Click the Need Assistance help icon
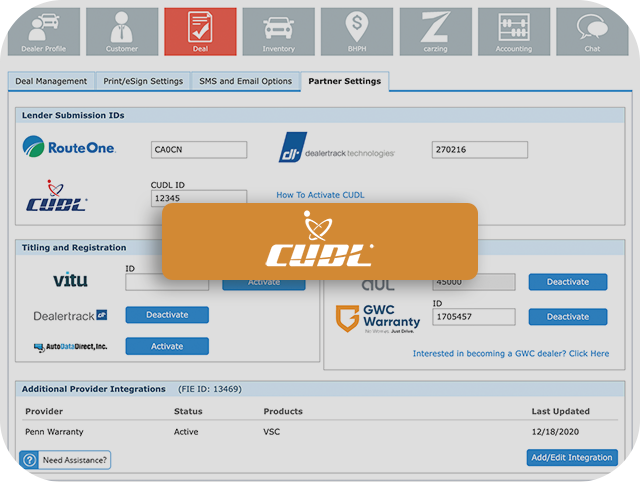Screen dimensions: 640x482 pyautogui.click(x=30, y=460)
